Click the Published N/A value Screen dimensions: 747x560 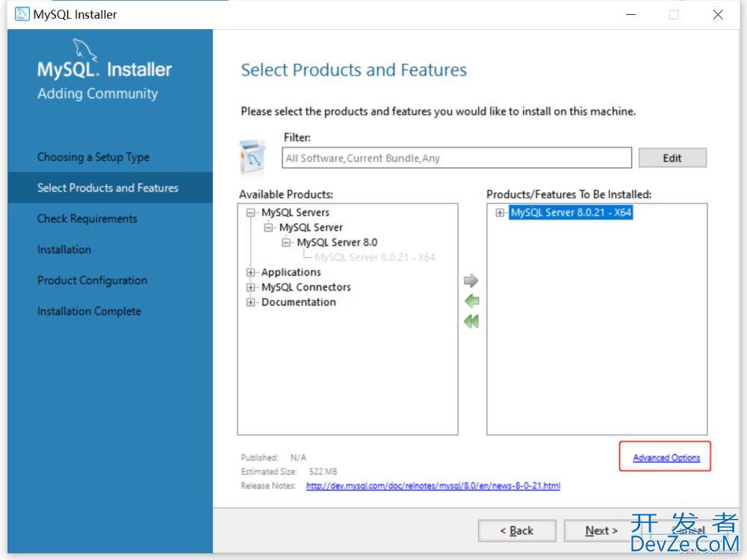tap(298, 458)
